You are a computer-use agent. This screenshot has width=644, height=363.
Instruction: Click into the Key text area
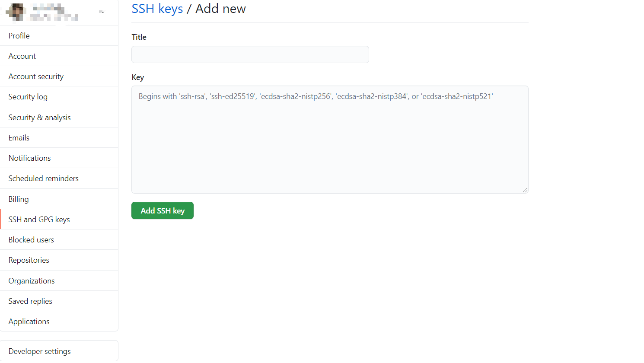(330, 140)
